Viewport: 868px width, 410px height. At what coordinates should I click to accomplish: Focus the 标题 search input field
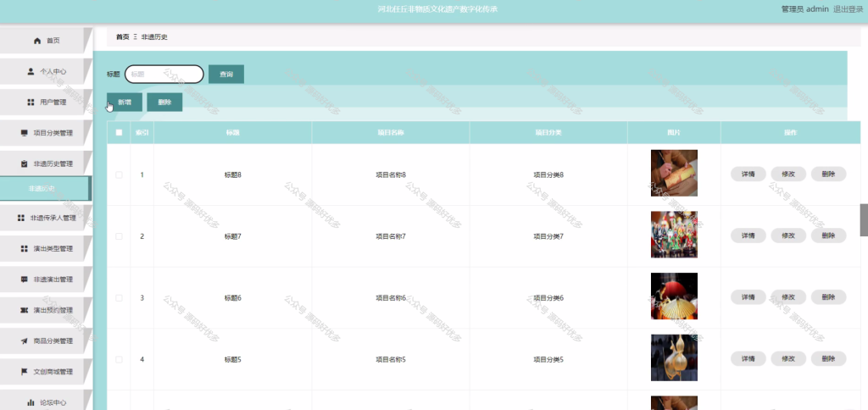[164, 75]
